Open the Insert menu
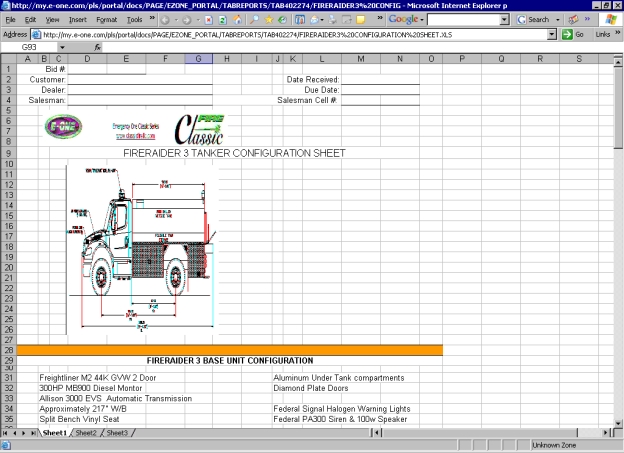Screen dimensions: 624x453 pyautogui.click(x=78, y=20)
